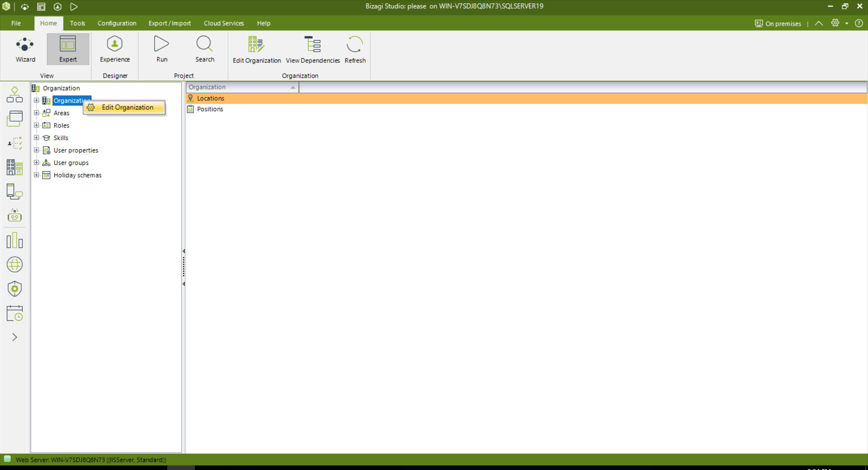This screenshot has height=470, width=868.
Task: Click the On premises indicator
Action: click(x=778, y=23)
